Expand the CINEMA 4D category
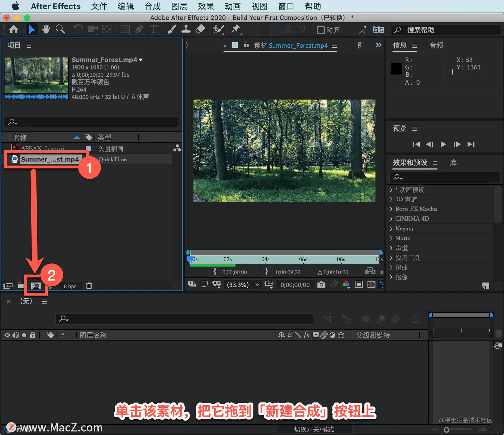504x435 pixels. [391, 219]
